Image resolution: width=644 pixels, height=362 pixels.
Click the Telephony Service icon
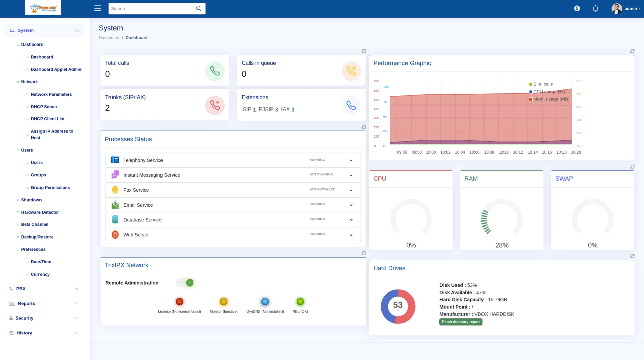pos(115,160)
